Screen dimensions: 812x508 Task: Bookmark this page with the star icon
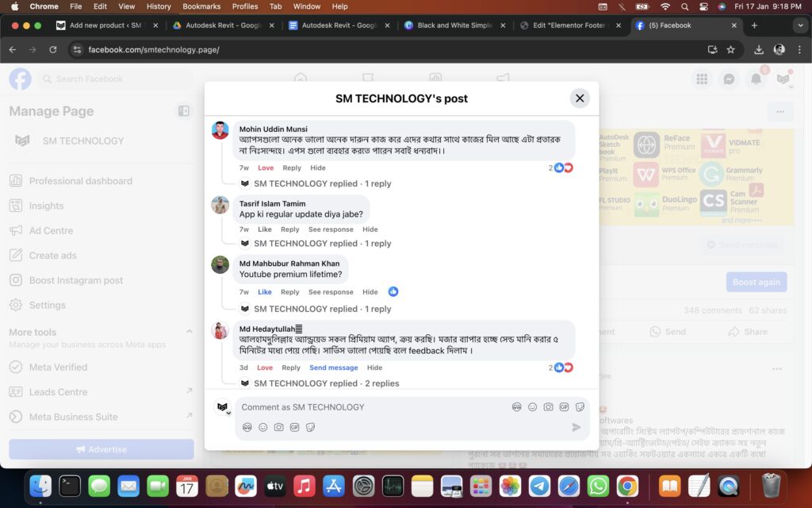coord(730,49)
